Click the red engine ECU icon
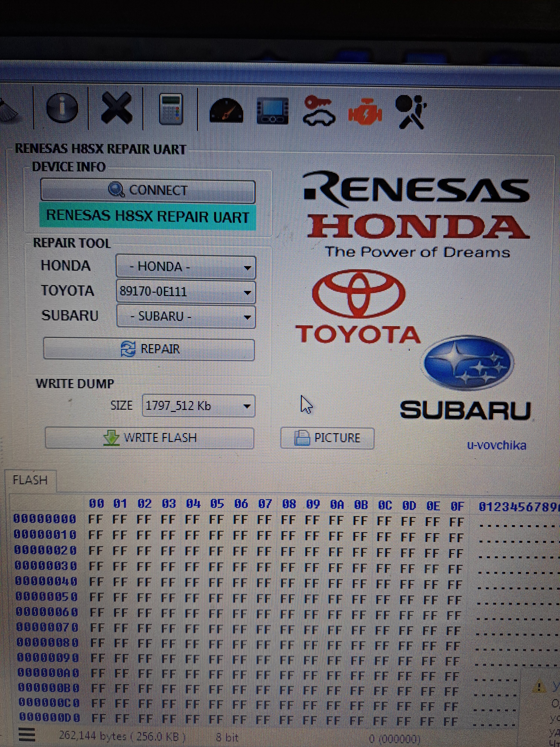The height and width of the screenshot is (747, 560). [365, 111]
